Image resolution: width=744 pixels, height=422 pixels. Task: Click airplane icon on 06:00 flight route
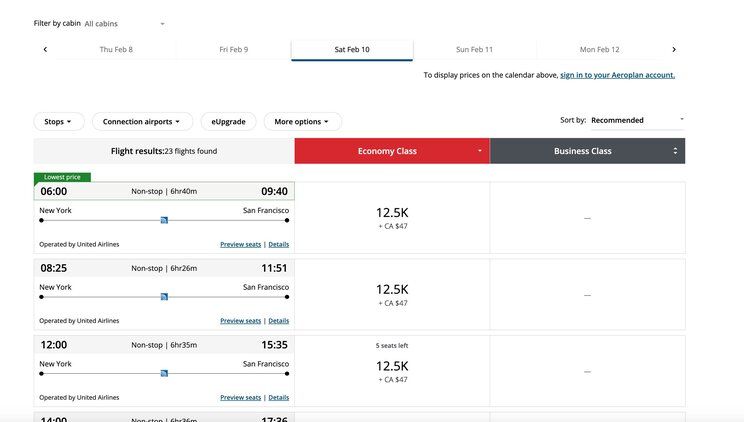point(164,220)
